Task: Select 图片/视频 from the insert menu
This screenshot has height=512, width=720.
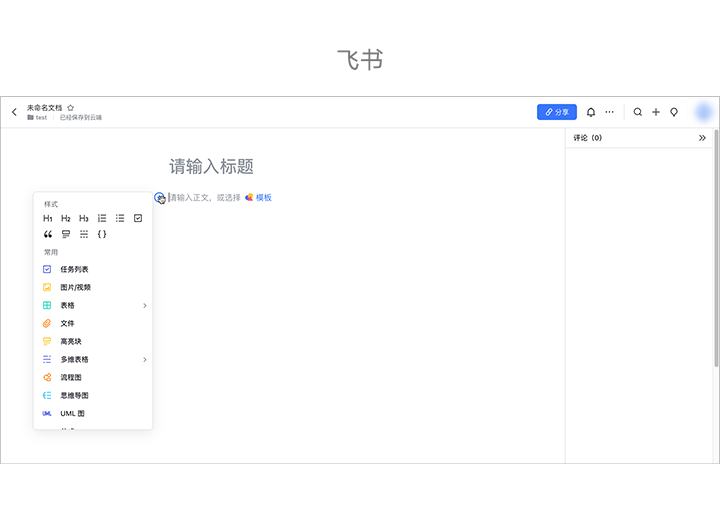Action: click(x=93, y=287)
